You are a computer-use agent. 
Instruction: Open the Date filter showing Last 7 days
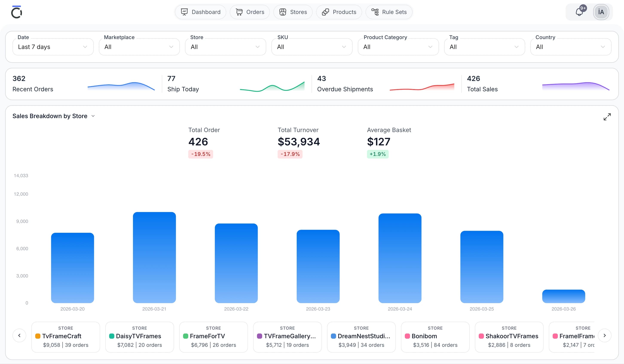(53, 47)
